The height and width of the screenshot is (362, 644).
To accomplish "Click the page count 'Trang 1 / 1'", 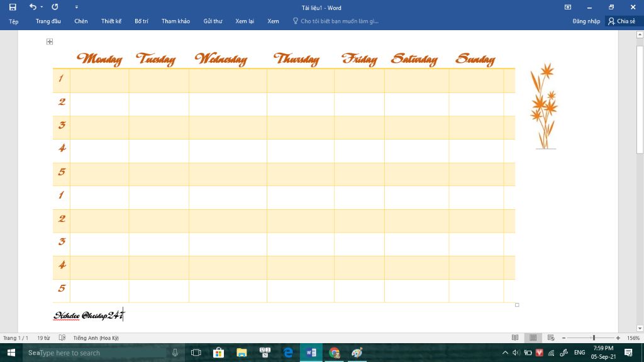I will (16, 338).
